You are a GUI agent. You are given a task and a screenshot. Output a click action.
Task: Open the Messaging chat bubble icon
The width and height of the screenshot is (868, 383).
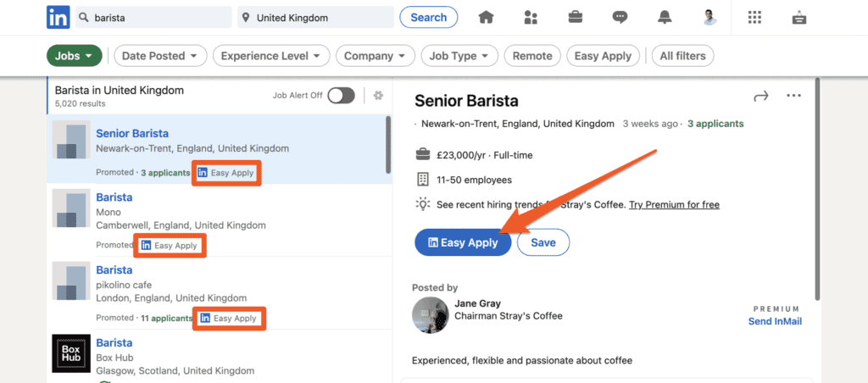pos(620,17)
